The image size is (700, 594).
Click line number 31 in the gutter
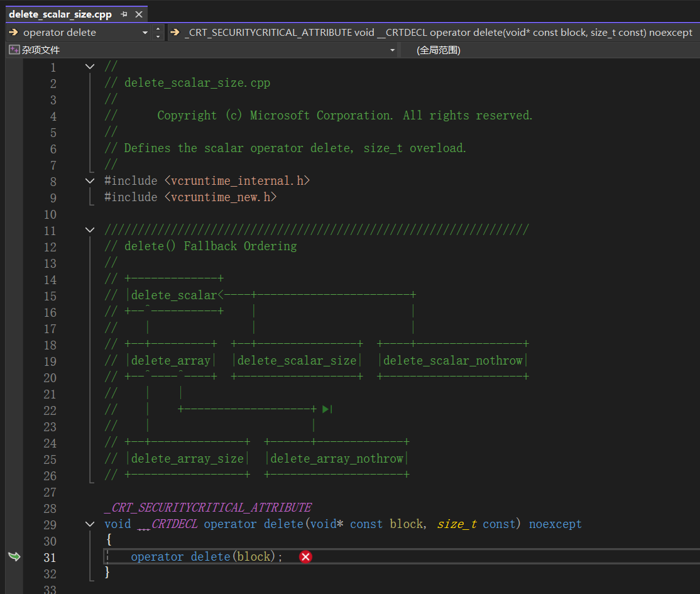pyautogui.click(x=50, y=558)
